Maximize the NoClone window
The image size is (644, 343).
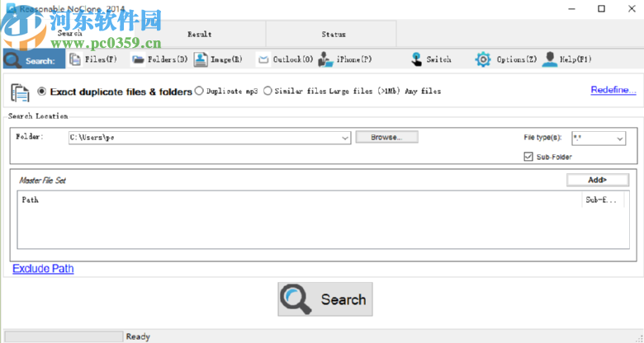tap(601, 8)
